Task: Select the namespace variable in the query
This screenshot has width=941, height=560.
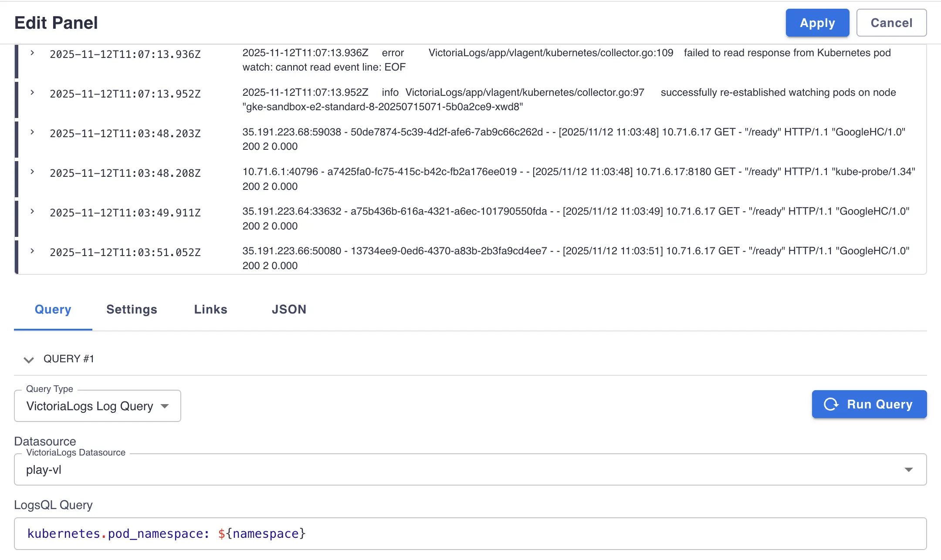Action: [261, 533]
